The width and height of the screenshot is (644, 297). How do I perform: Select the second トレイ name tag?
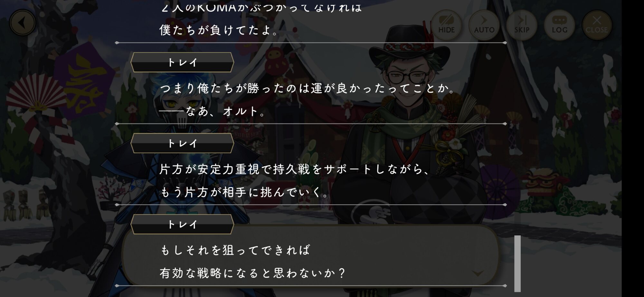[182, 143]
